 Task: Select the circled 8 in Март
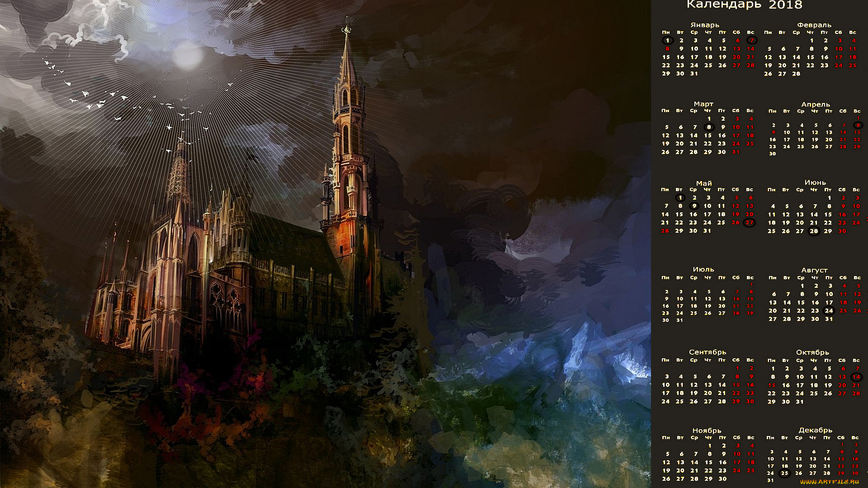(709, 127)
